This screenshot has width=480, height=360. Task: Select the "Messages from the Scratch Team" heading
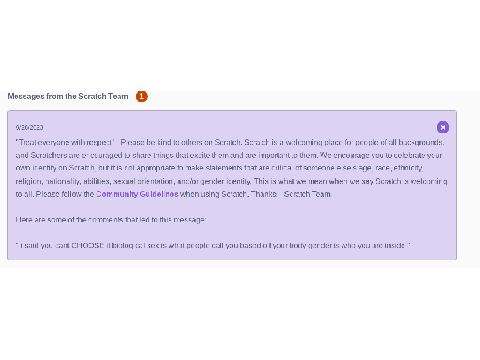68,96
